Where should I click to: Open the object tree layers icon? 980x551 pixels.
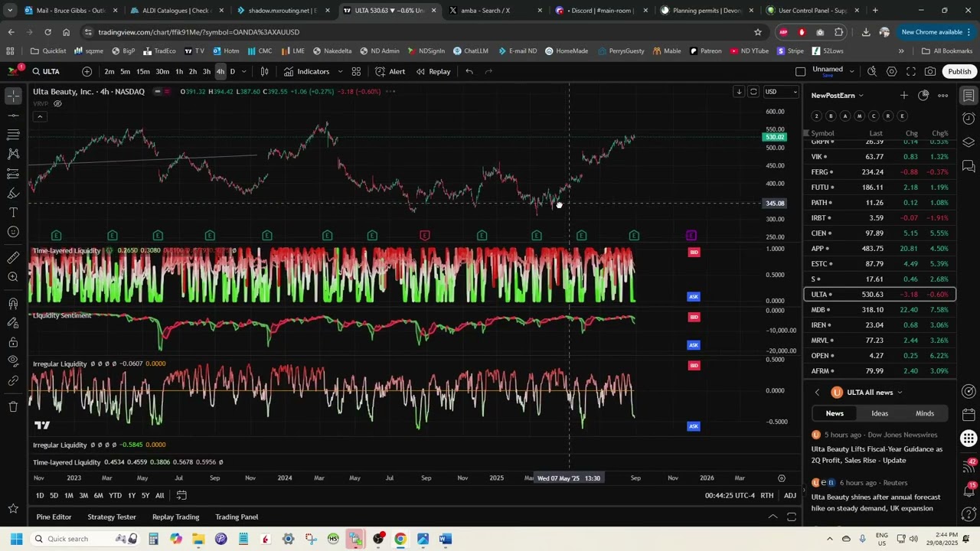pos(969,142)
